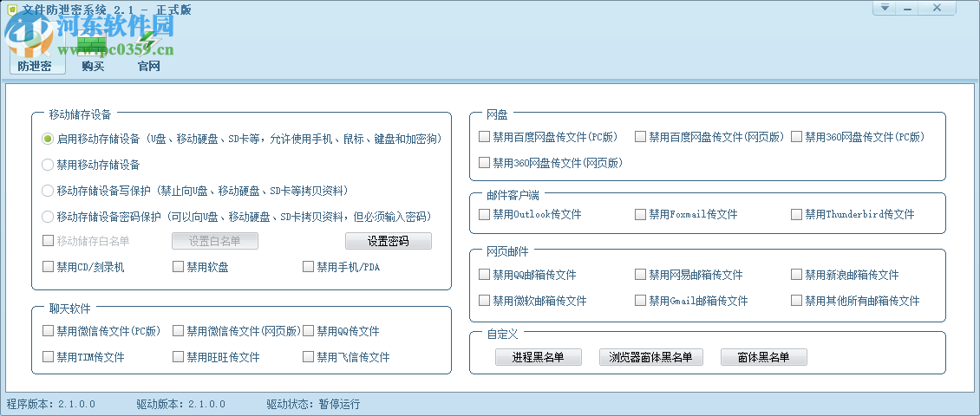Click 驱动版本: 2.1.0.0 status text
Screen dimensions: 980x416
coord(180,404)
